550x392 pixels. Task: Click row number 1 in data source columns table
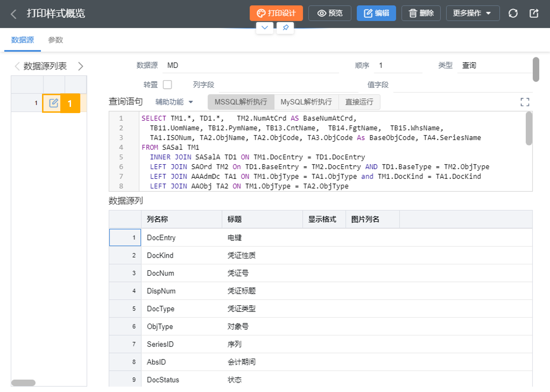[125, 238]
